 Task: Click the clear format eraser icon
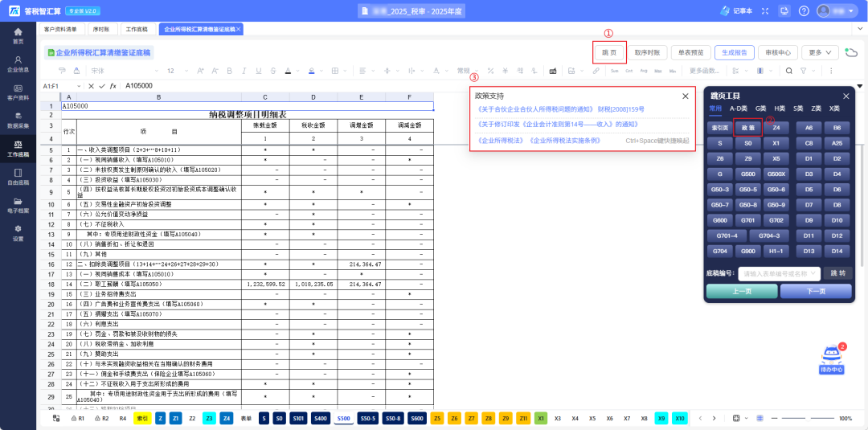(x=76, y=71)
